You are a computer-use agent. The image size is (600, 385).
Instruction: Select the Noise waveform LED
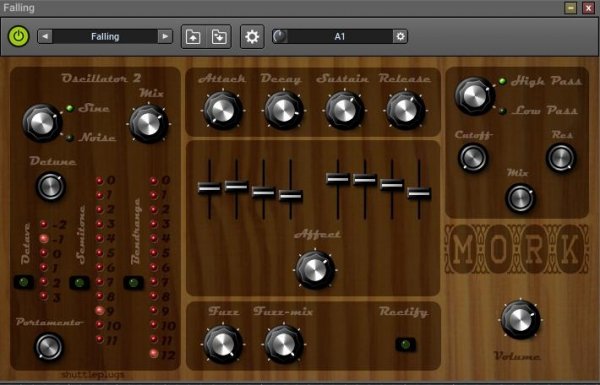click(x=70, y=137)
